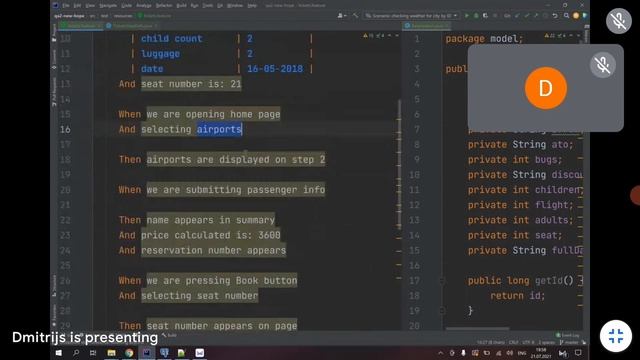This screenshot has width=640, height=360.
Task: Click the Search Everywhere magnifier icon
Action: pos(567,16)
